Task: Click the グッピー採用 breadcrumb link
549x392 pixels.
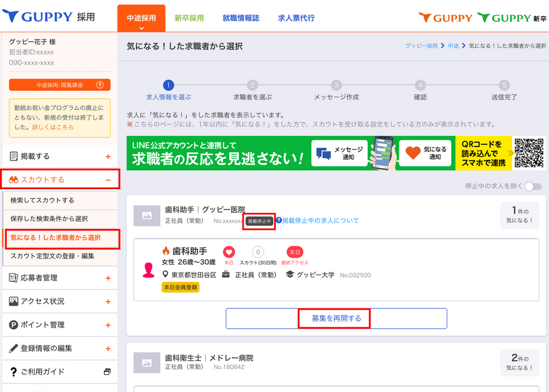Action: click(x=421, y=46)
